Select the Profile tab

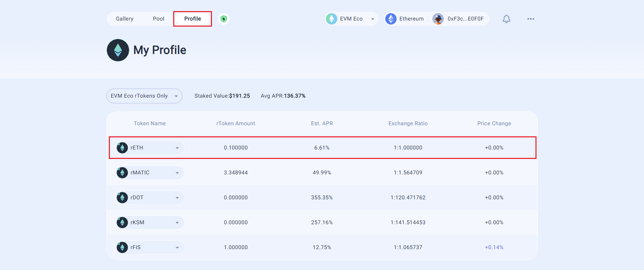point(193,19)
